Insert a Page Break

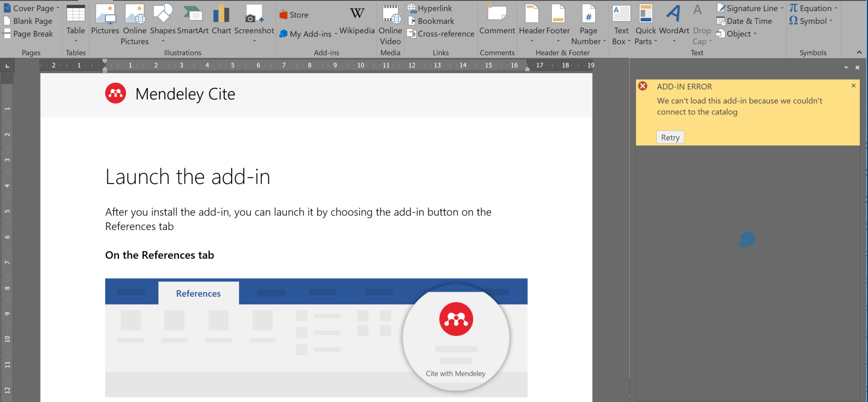click(x=28, y=33)
